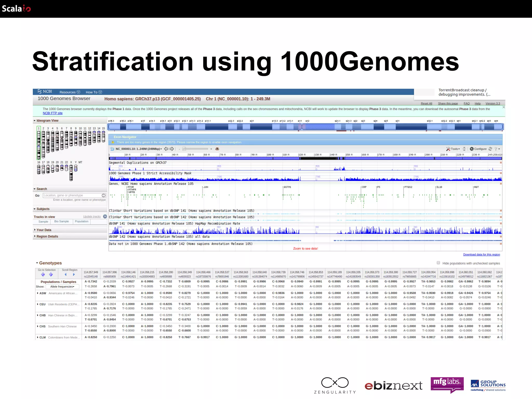The image size is (532, 399).
Task: Expand the CLM population row
Action: click(x=38, y=337)
